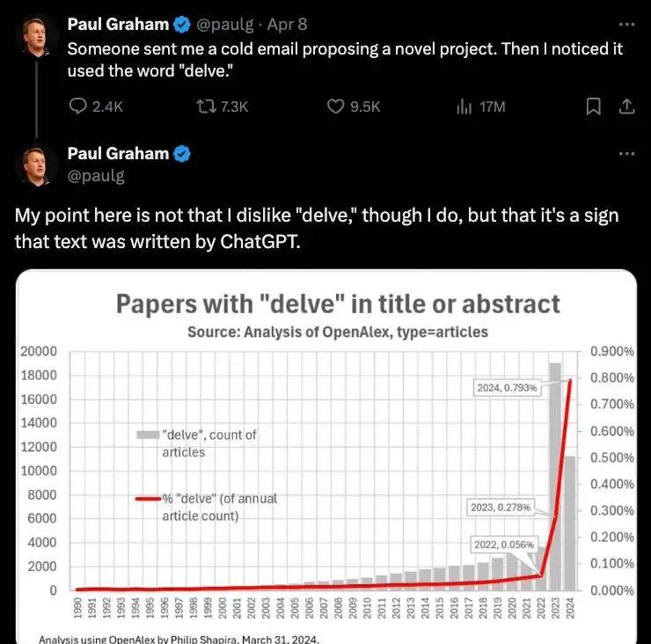
Task: Click the verified badge on the first tweet
Action: 181,25
